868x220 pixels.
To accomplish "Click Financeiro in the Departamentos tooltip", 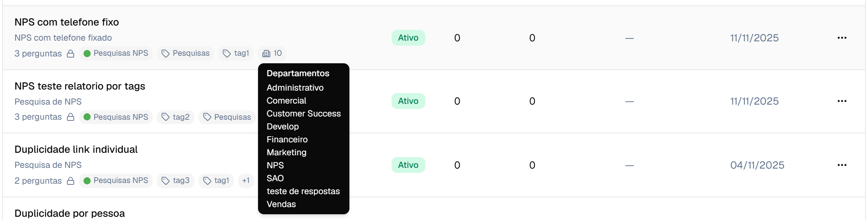I will coord(287,139).
